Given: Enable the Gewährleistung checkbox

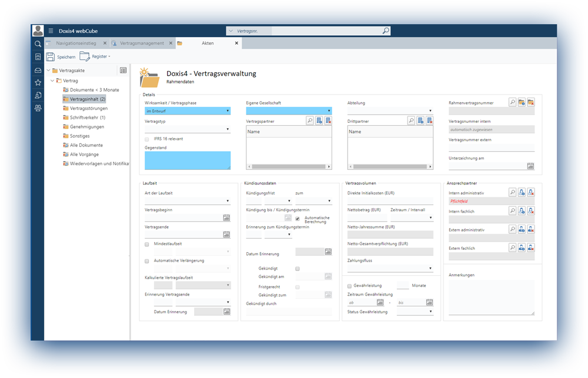Looking at the screenshot, I should click(x=349, y=286).
